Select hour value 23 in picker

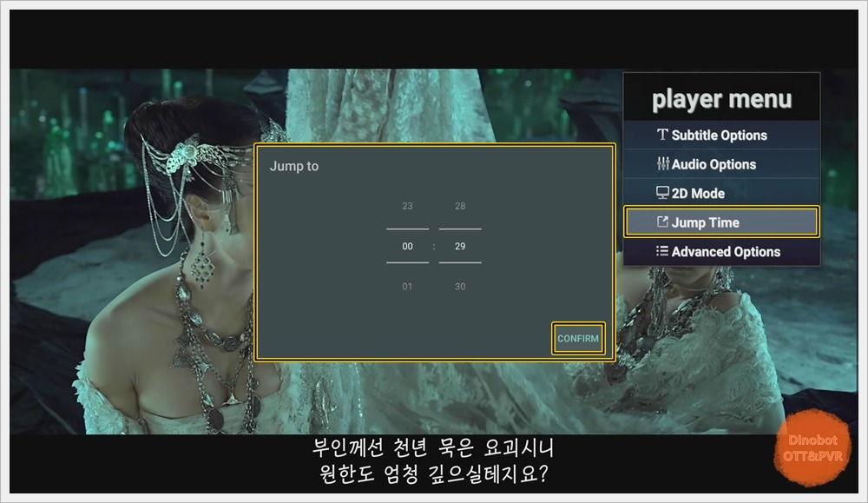pyautogui.click(x=407, y=206)
